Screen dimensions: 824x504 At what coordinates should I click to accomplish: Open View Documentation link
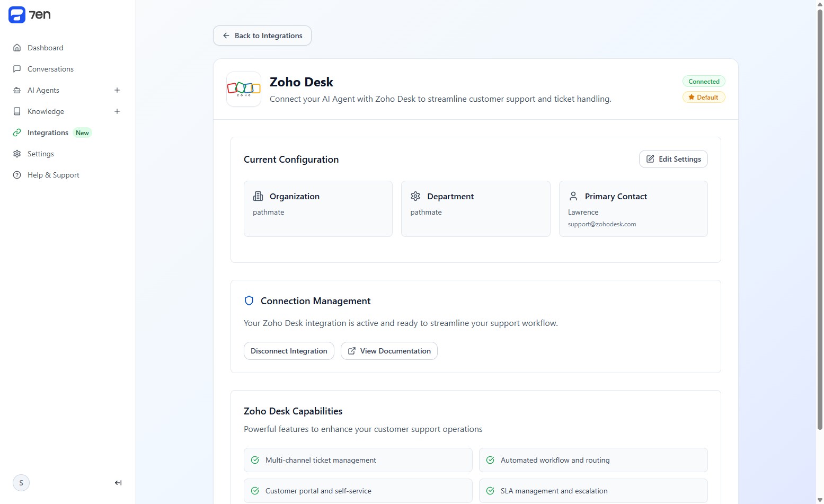pos(389,351)
